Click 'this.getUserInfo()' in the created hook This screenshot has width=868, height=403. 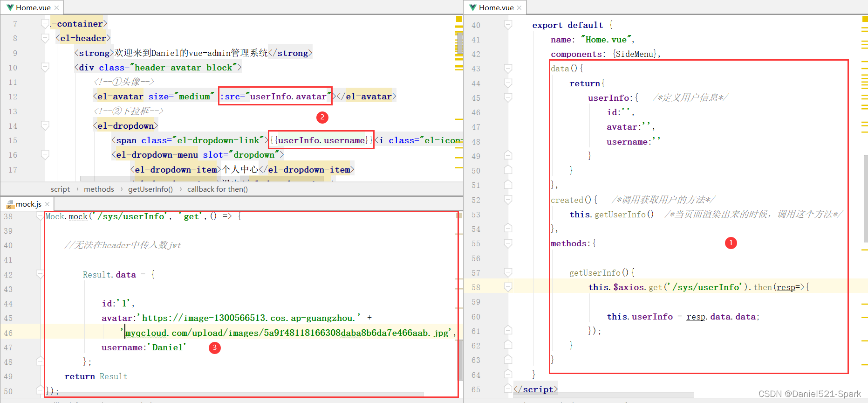pos(612,215)
